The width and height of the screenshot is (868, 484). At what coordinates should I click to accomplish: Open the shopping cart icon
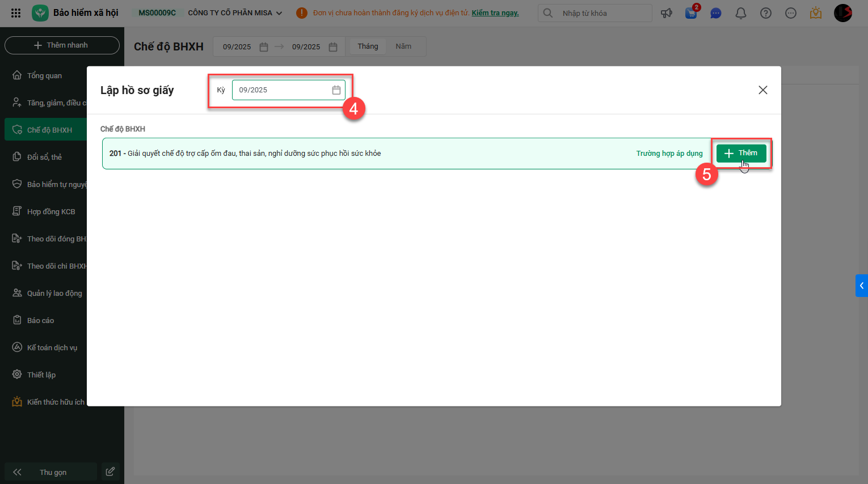coord(692,12)
